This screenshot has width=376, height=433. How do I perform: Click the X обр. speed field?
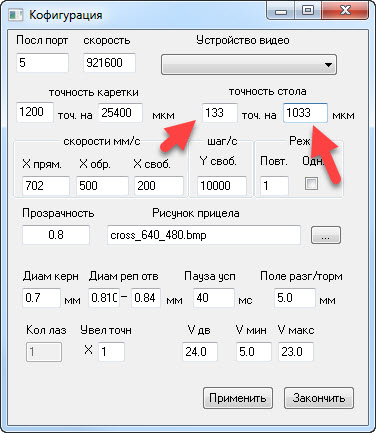pos(102,186)
